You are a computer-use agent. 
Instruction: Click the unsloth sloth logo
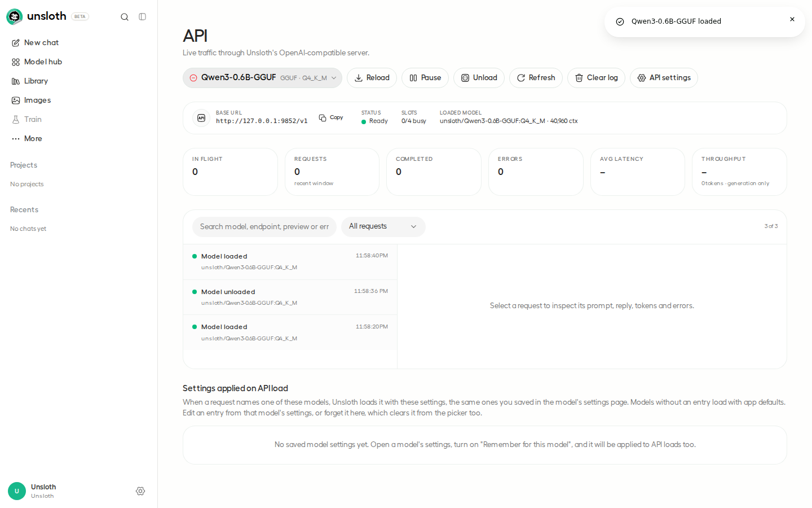tap(14, 16)
